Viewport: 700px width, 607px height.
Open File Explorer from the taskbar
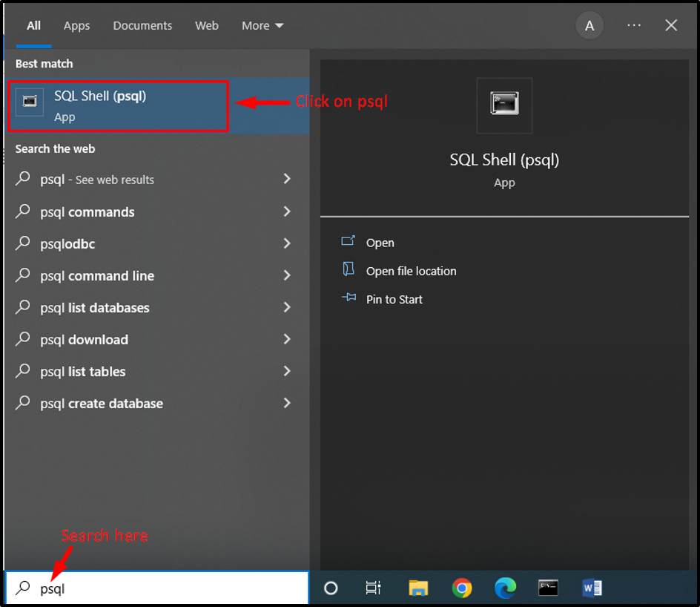pyautogui.click(x=417, y=588)
